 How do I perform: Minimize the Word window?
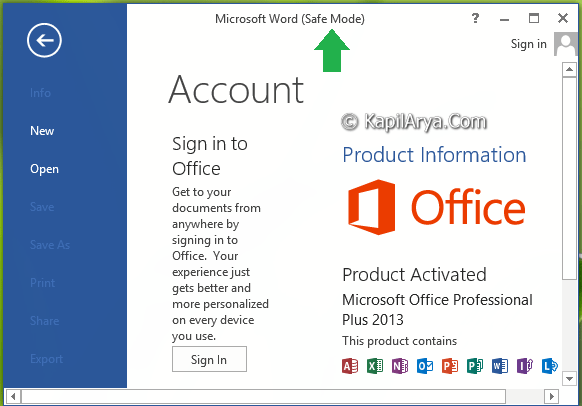pyautogui.click(x=504, y=19)
